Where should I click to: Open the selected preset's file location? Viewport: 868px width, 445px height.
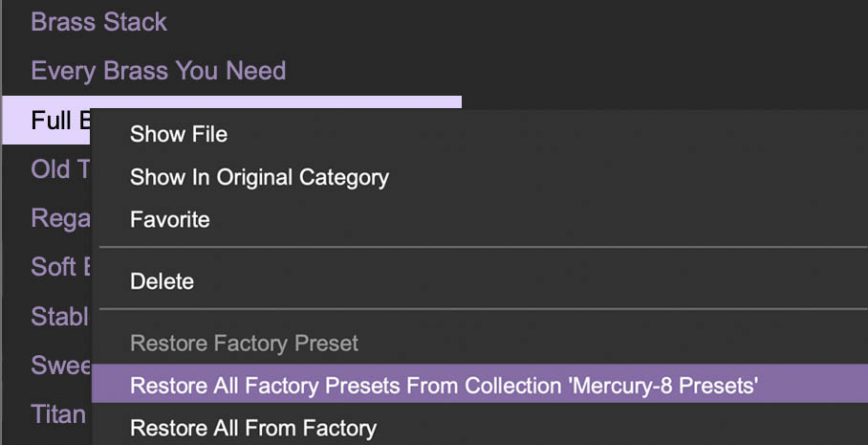(179, 134)
